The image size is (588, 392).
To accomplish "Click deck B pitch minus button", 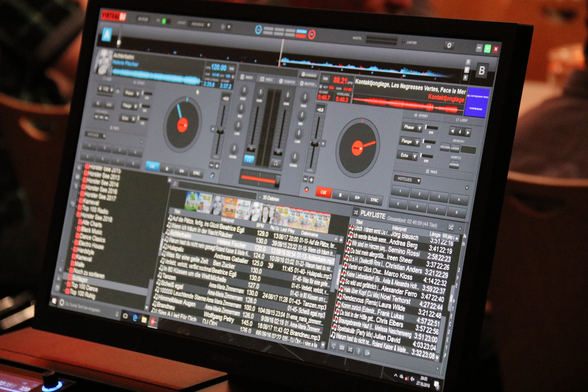I will pyautogui.click(x=305, y=179).
